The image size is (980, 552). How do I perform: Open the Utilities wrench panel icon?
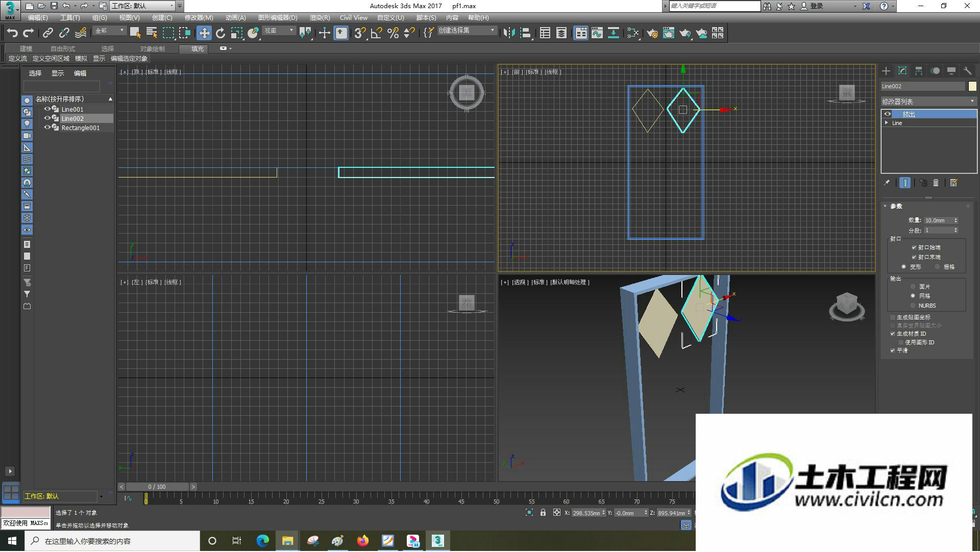click(x=968, y=71)
